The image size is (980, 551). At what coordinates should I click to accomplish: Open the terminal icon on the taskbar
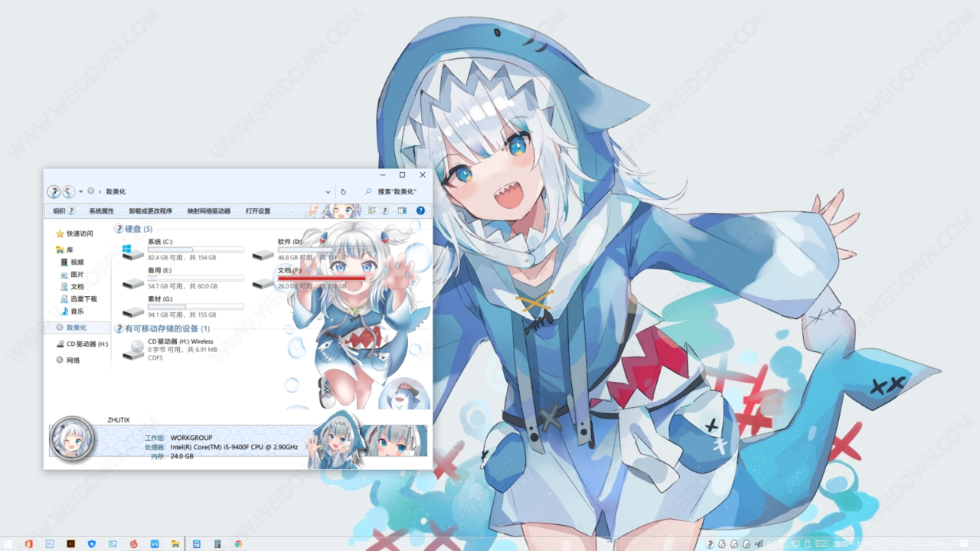[113, 544]
